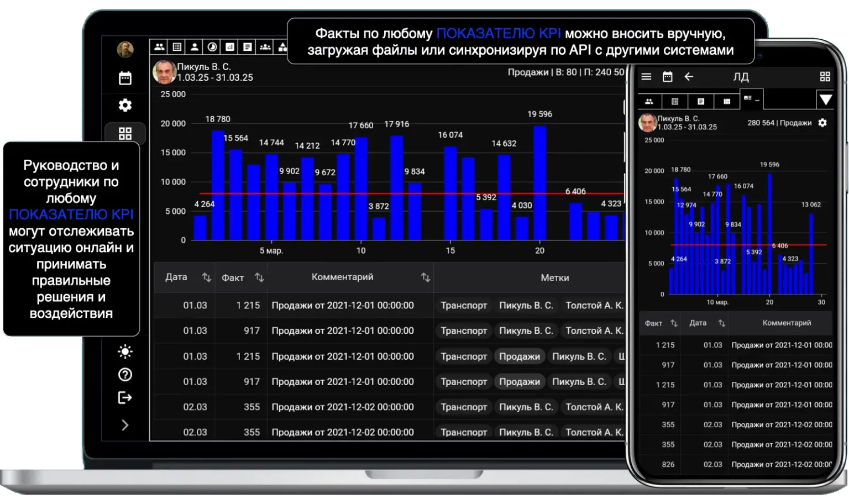Click Пикуль В. С. photo above laptop chart
The width and height of the screenshot is (849, 504).
(164, 72)
